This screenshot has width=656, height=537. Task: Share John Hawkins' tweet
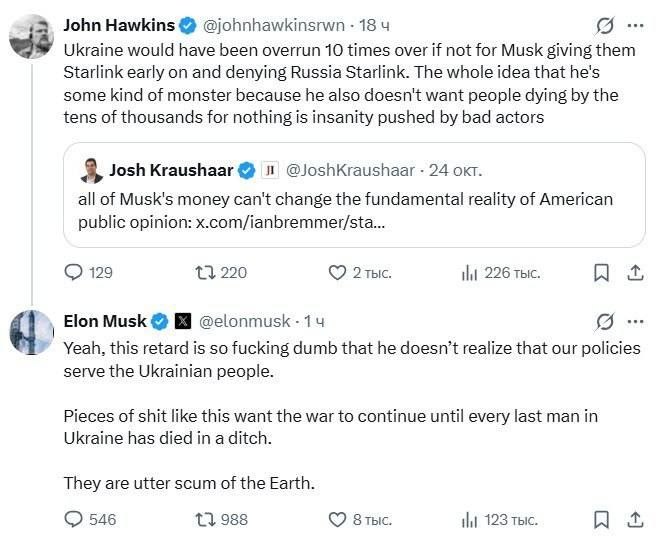point(635,273)
